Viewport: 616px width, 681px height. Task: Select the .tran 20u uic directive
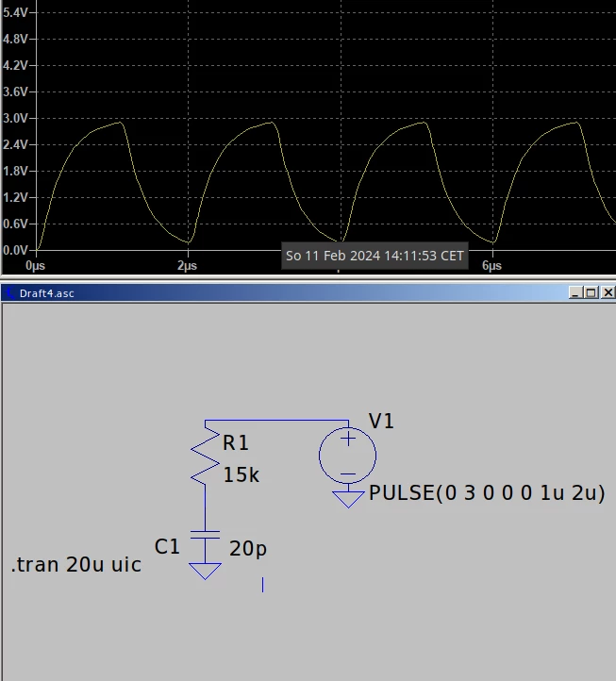click(76, 565)
